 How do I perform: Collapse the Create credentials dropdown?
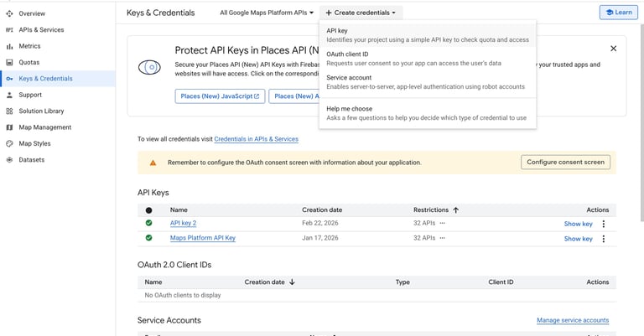[361, 13]
